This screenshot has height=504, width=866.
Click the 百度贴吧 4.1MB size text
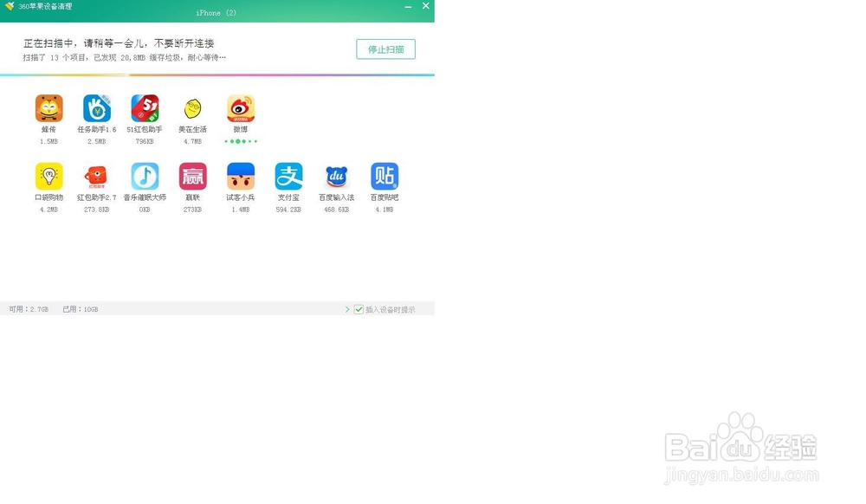385,210
